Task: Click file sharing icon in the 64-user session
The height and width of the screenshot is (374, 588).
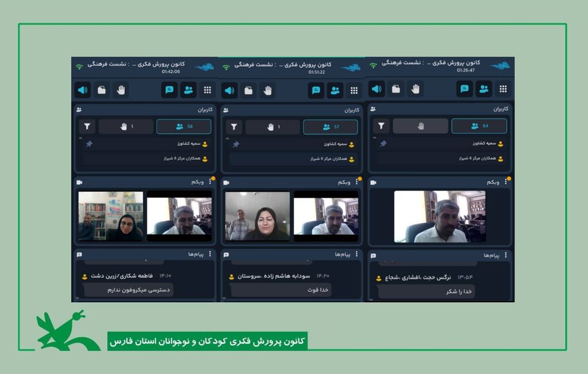Action: 396,89
